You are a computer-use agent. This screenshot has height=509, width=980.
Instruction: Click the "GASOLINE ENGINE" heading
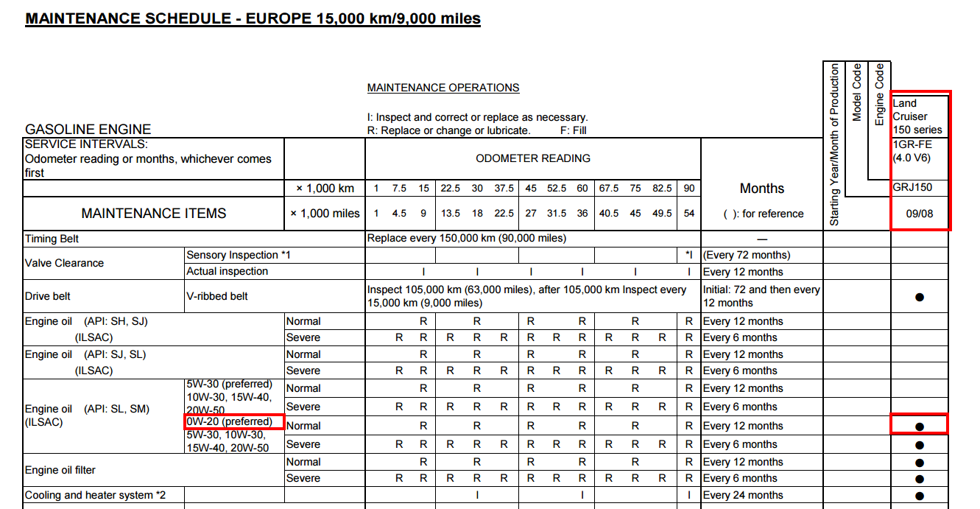click(x=88, y=130)
